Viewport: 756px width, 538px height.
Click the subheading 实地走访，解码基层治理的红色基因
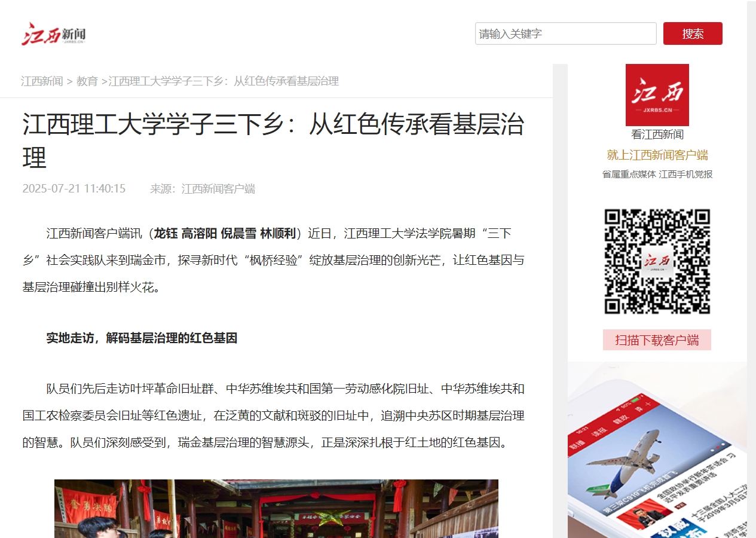pyautogui.click(x=142, y=338)
